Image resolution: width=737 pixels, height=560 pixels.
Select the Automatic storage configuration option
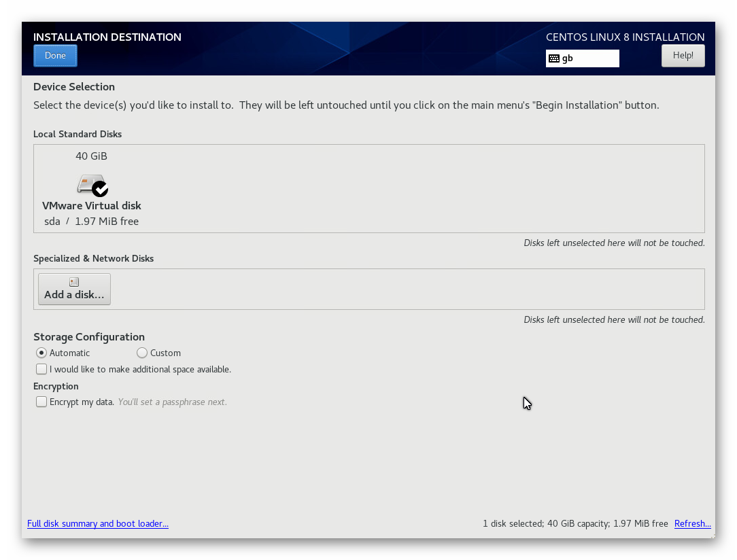pyautogui.click(x=41, y=353)
